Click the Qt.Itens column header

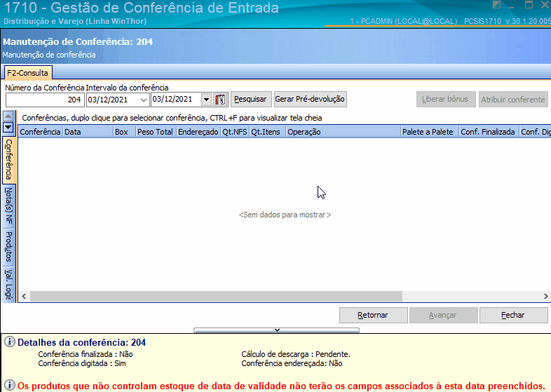[267, 132]
